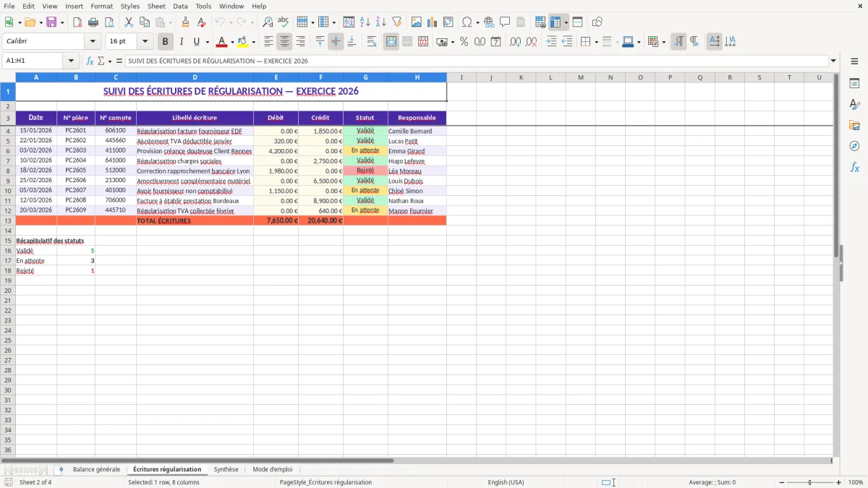Add a decimal place
This screenshot has width=868, height=488.
coord(515,42)
